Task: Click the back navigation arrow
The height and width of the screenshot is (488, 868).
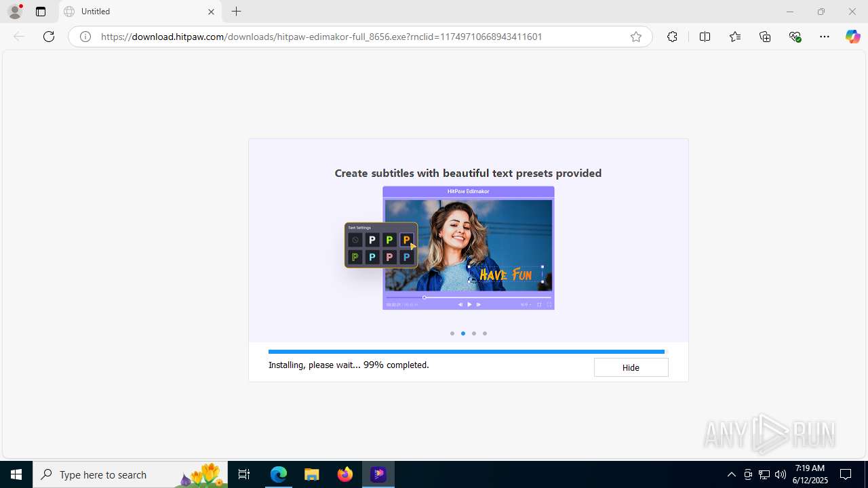Action: pyautogui.click(x=19, y=37)
